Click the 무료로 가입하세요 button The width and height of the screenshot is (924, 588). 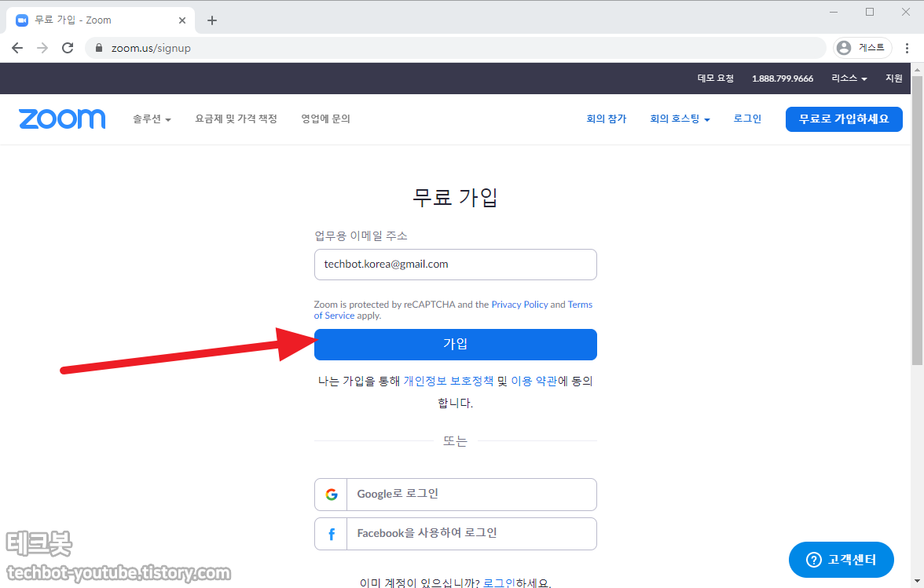(x=844, y=119)
